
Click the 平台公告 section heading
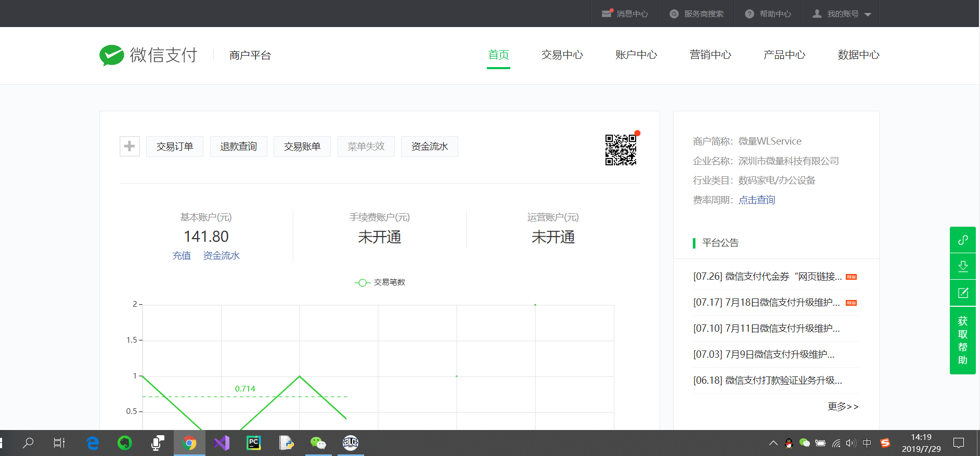coord(720,243)
